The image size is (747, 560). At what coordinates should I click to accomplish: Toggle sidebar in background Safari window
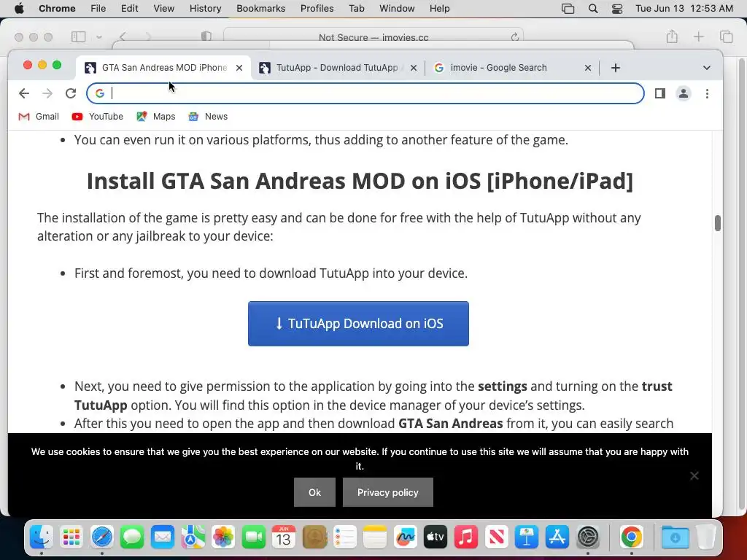tap(78, 36)
